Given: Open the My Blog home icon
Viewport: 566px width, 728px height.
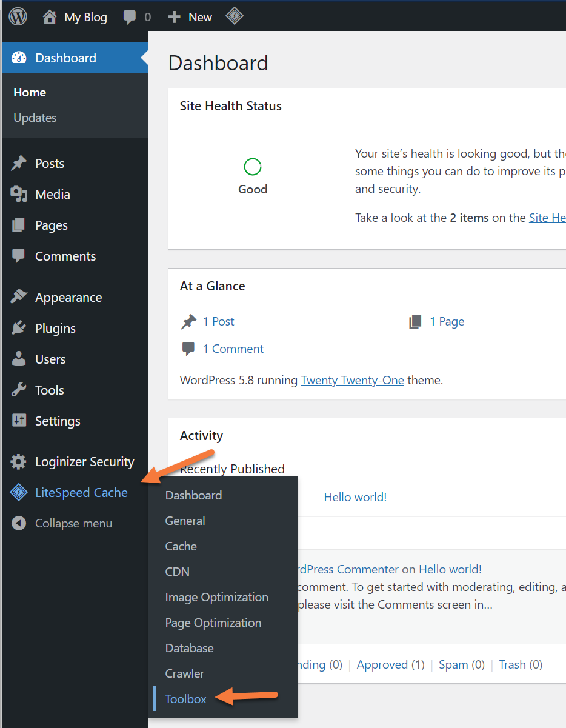Looking at the screenshot, I should click(50, 17).
